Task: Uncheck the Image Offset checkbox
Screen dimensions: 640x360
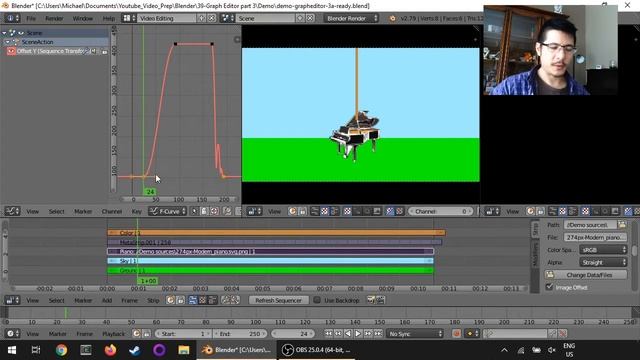Action: (x=549, y=287)
